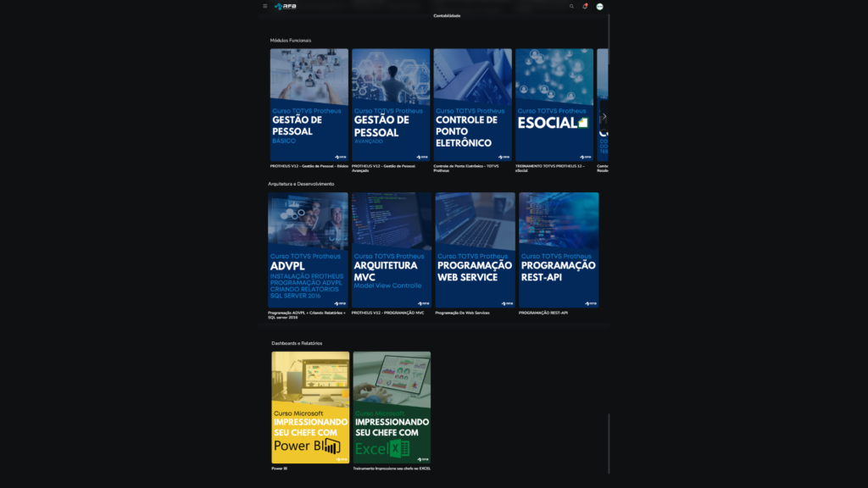Open the partially visible fifth Módulos Funcionais card
The image size is (868, 488).
[x=603, y=105]
